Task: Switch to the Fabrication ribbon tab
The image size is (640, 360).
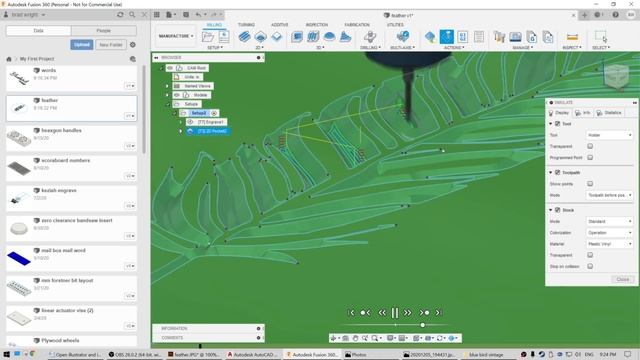Action: [357, 25]
